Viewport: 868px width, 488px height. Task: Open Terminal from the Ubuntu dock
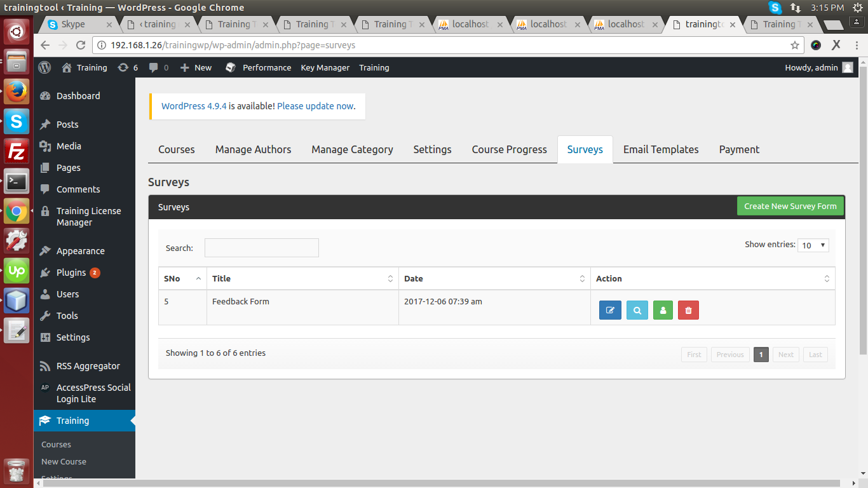click(17, 182)
